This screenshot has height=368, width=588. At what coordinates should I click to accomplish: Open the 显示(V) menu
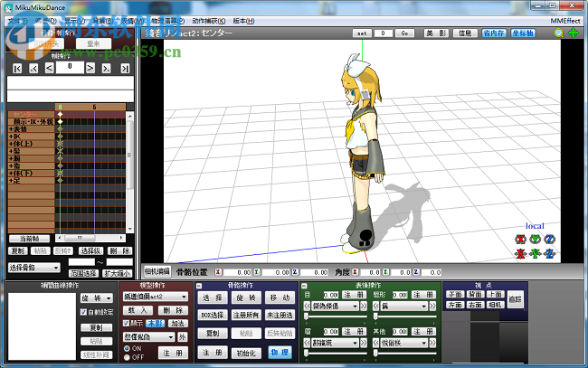point(74,21)
